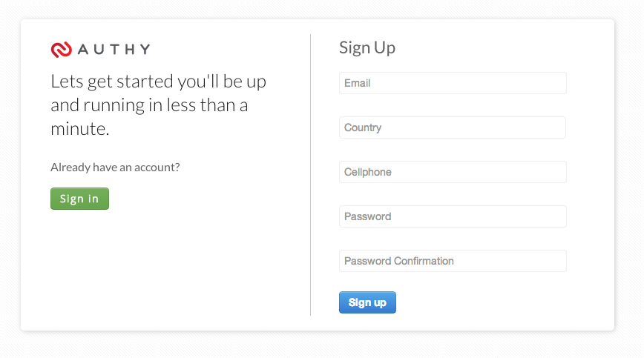Click the word 'minute.' in the headline

pos(80,129)
